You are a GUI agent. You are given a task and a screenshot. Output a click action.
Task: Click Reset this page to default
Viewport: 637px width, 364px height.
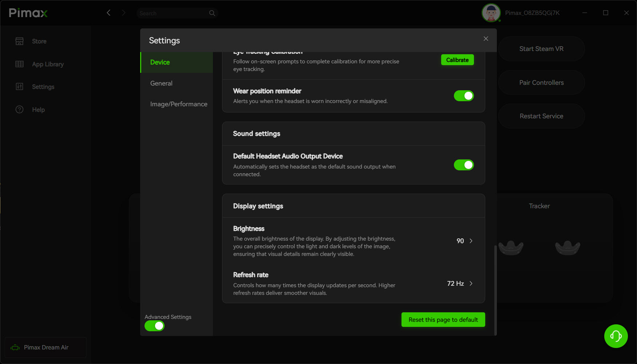[443, 320]
